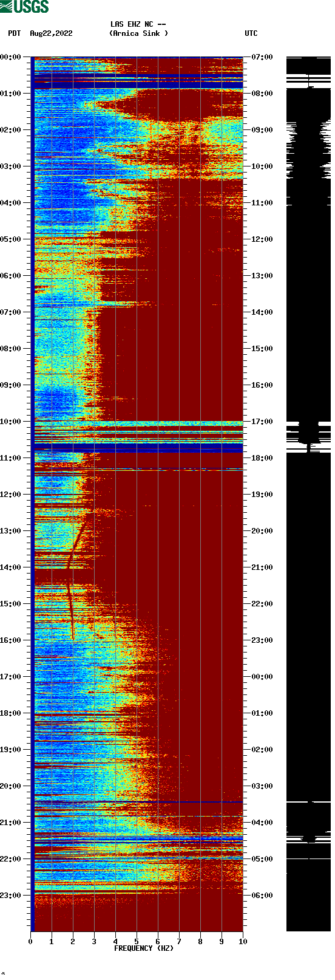Click the 00:00 PDT time tick
Image resolution: width=335 pixels, height=980 pixels.
11,57
